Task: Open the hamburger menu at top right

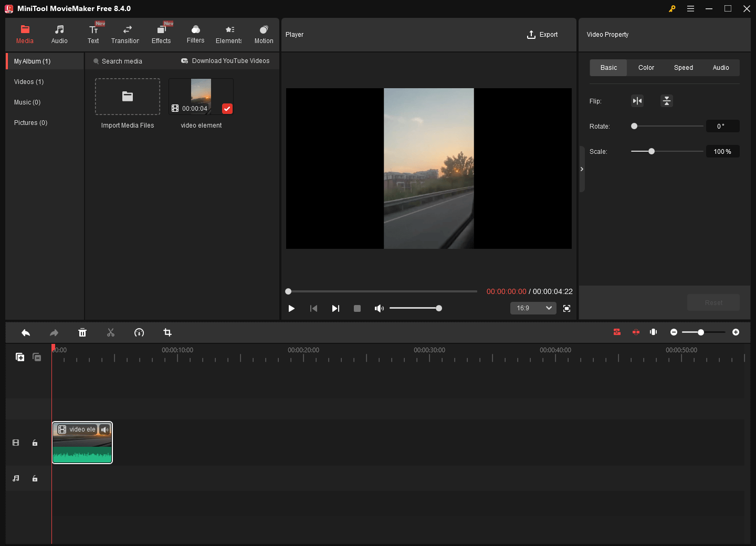Action: tap(690, 8)
